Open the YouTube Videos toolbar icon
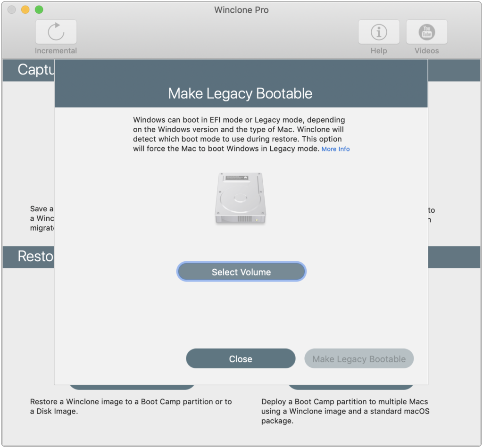Image resolution: width=483 pixels, height=448 pixels. 426,32
